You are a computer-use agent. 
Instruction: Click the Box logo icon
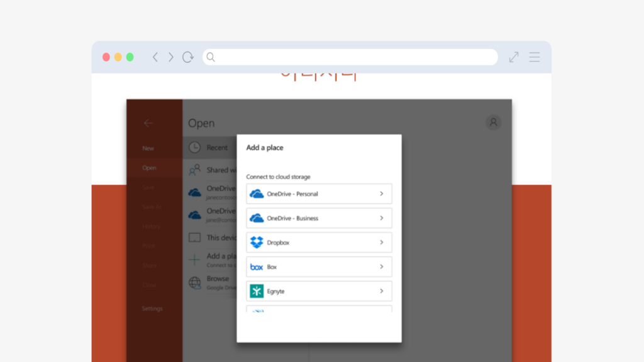coord(257,267)
